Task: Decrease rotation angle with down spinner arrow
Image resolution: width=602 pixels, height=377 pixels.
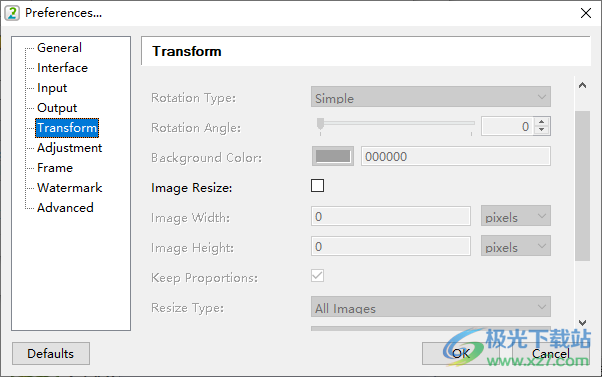Action: 541,130
